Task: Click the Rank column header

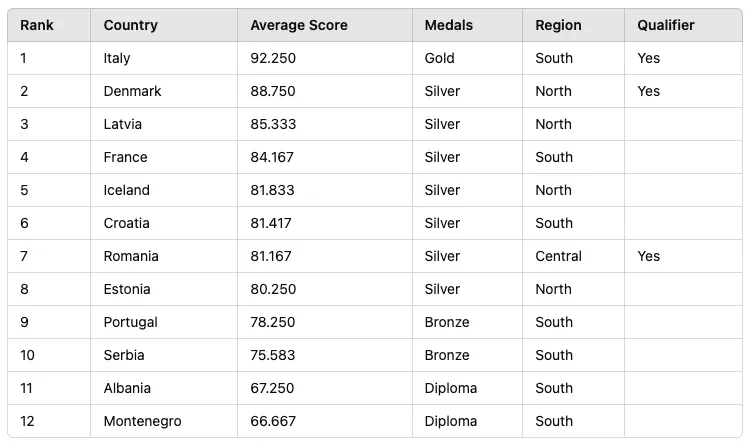Action: coord(37,25)
